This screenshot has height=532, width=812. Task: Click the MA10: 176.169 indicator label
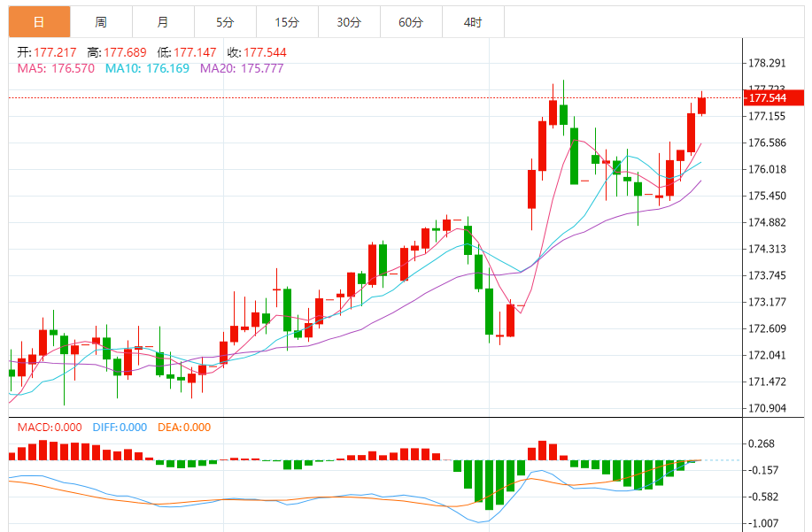pyautogui.click(x=147, y=67)
